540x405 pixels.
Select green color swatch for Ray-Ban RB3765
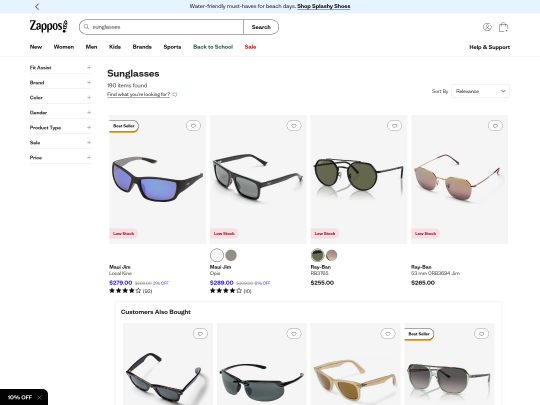click(x=318, y=255)
